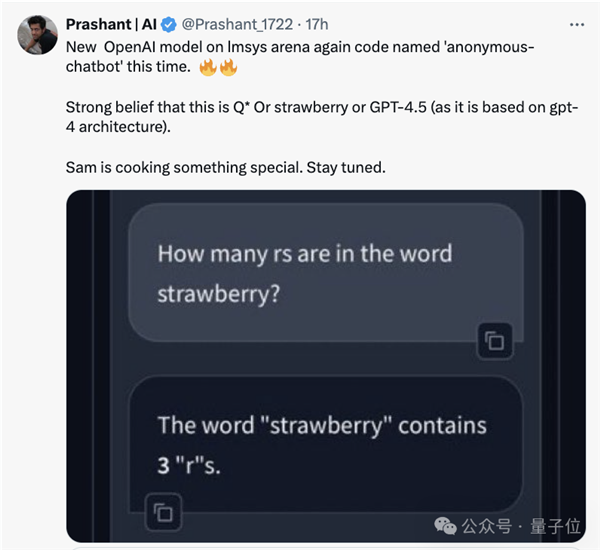Click the '公众号' watermark label

(486, 526)
